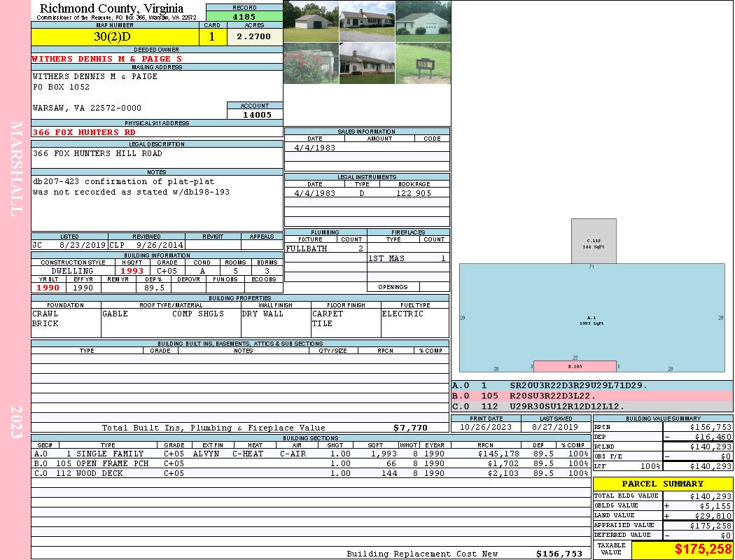Select the account number 14005 box

pyautogui.click(x=255, y=115)
